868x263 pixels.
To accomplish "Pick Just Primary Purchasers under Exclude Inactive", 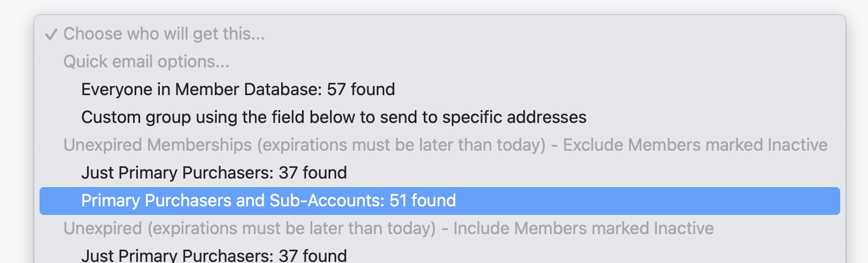I will coord(214,173).
